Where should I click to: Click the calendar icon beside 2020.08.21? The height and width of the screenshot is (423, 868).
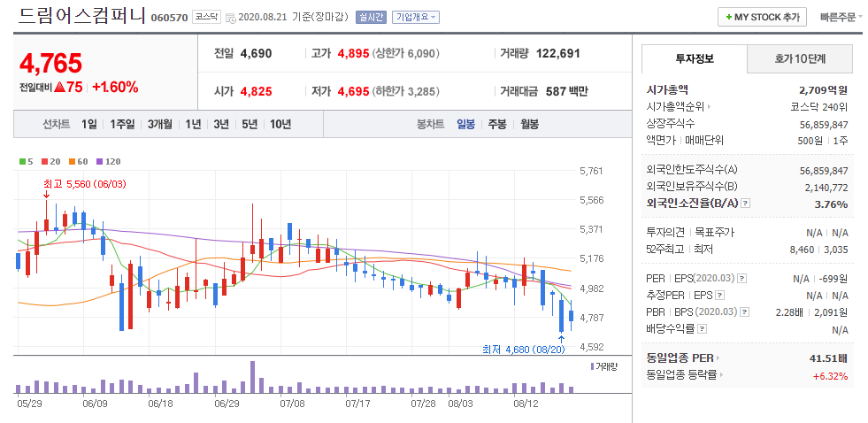[230, 18]
